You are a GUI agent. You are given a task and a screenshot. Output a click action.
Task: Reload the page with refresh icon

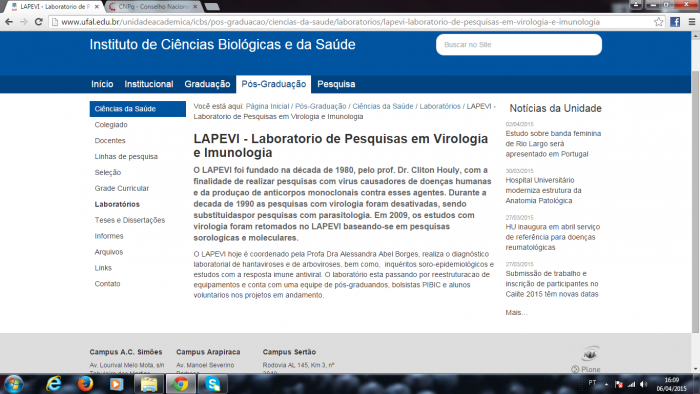(38, 22)
